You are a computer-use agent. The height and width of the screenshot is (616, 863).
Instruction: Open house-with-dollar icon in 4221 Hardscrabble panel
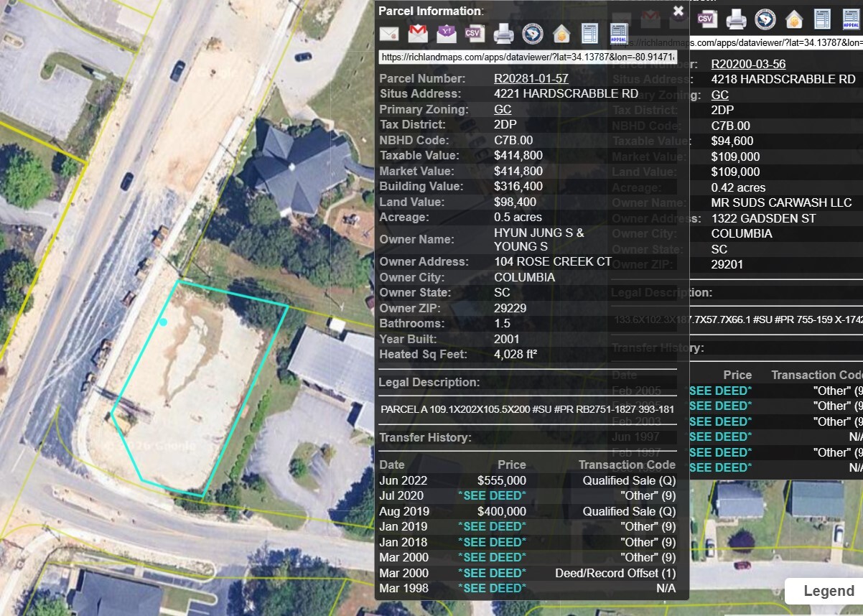(561, 34)
